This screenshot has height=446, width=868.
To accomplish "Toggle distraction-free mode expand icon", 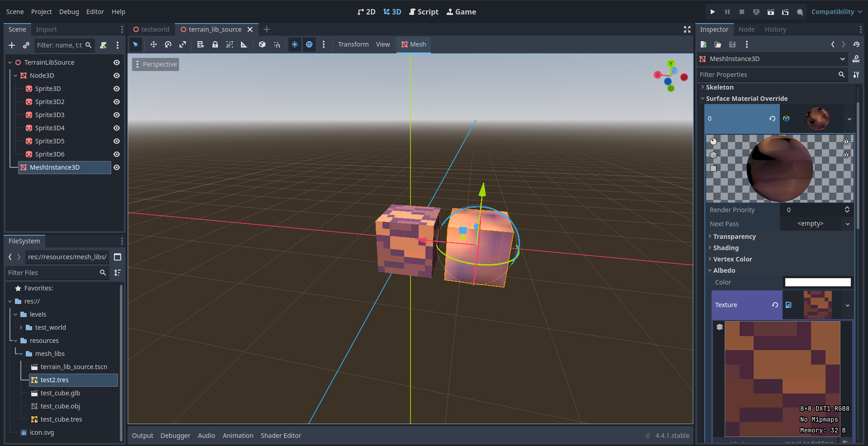I will point(687,29).
